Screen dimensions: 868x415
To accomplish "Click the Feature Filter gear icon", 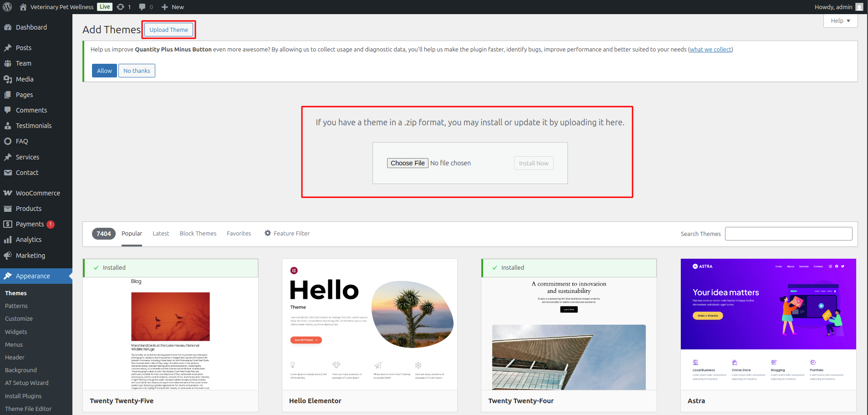I will point(268,233).
